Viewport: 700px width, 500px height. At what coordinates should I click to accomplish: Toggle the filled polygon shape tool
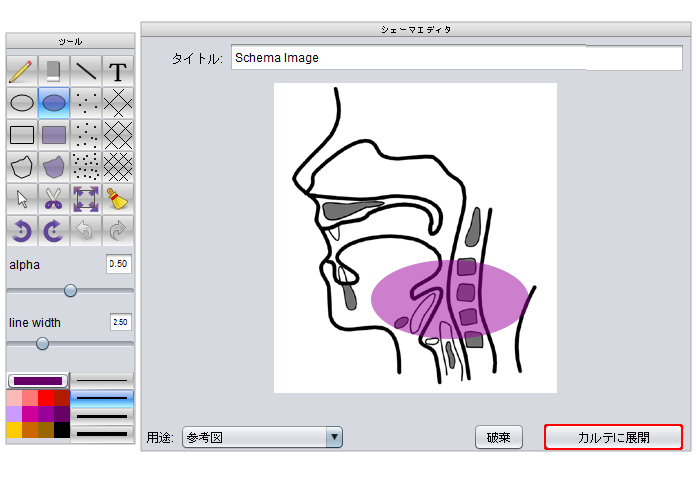54,167
